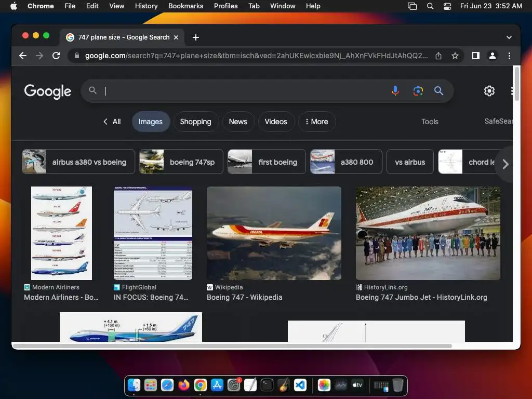
Task: Open Control Center in menu bar
Action: 447,6
